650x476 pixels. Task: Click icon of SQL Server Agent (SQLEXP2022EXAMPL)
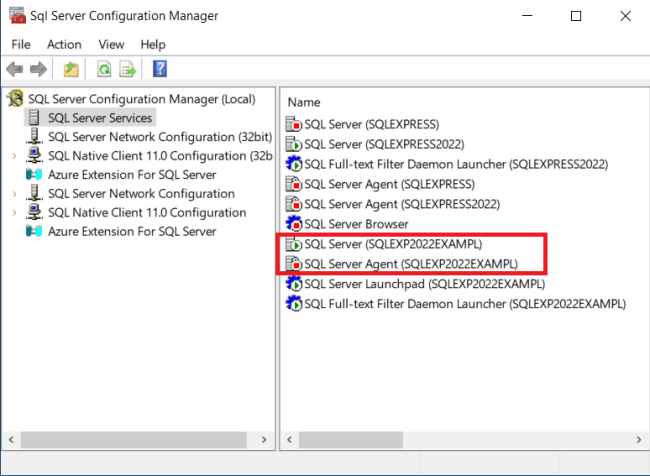[x=293, y=264]
